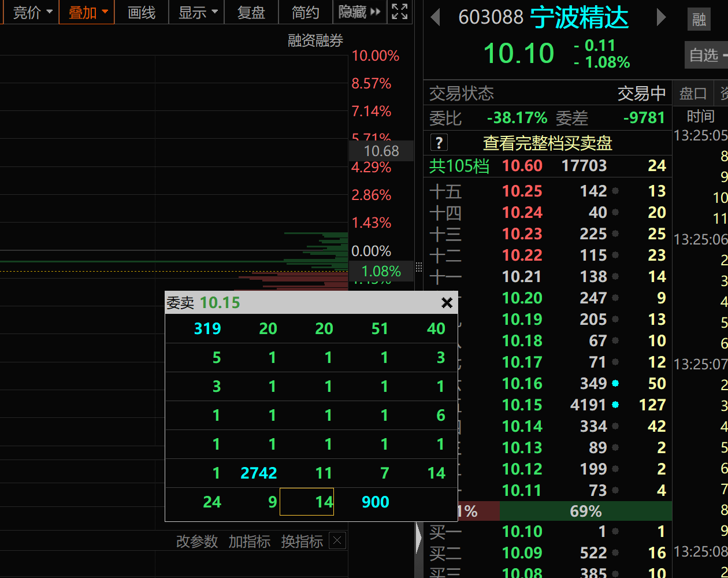Open the 复盘 replay mode
The image size is (728, 578).
tap(251, 12)
